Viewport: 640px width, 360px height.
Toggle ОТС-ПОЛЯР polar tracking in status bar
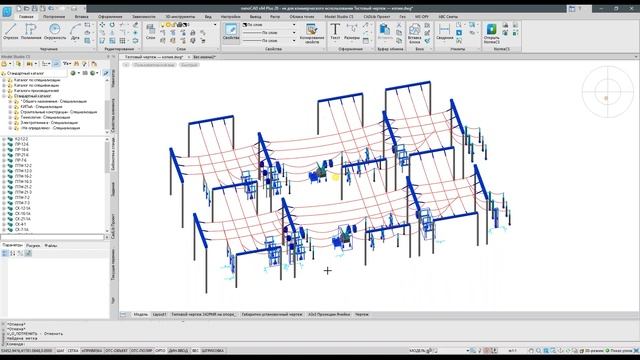142,351
